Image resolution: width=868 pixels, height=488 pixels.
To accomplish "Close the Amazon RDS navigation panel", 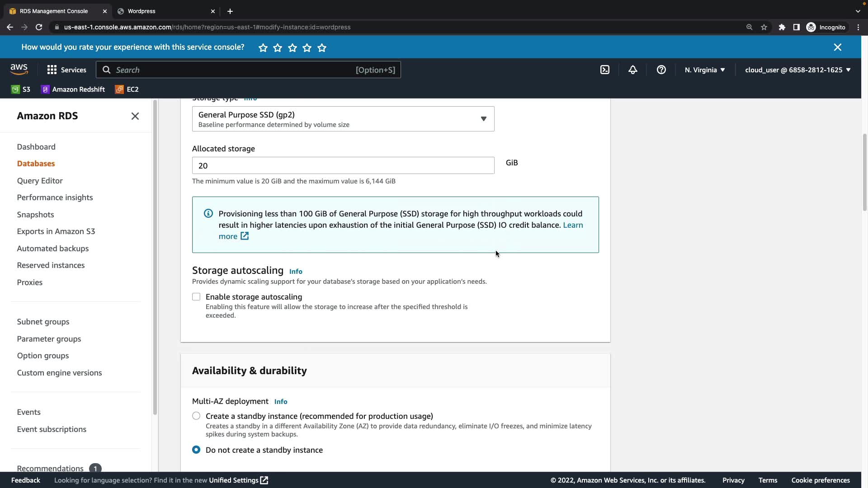I will [x=135, y=116].
